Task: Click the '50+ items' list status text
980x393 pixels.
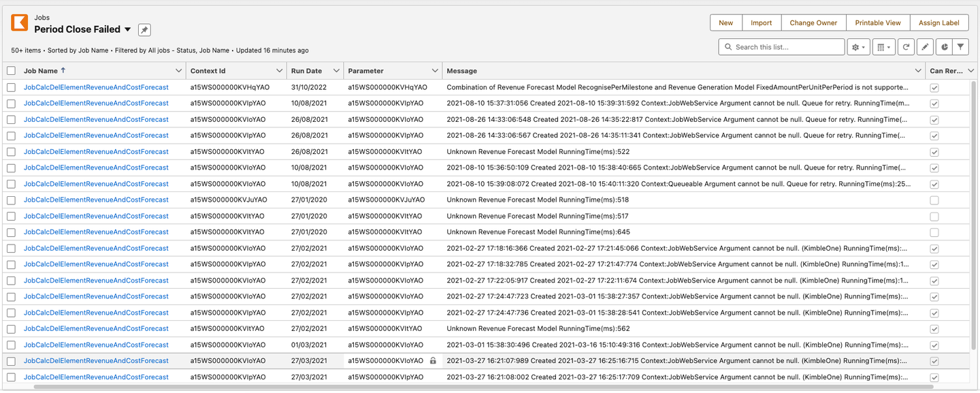Action: (26, 50)
